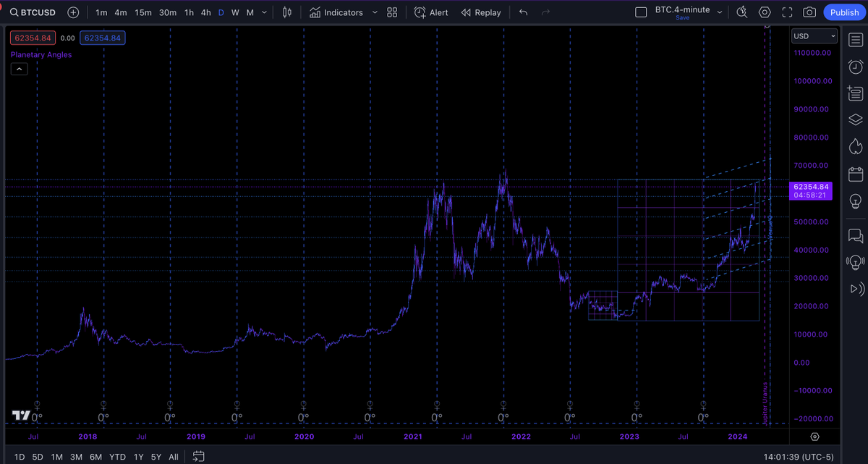Add symbol with the plus circle icon
Screen dimensions: 868x464
click(73, 12)
